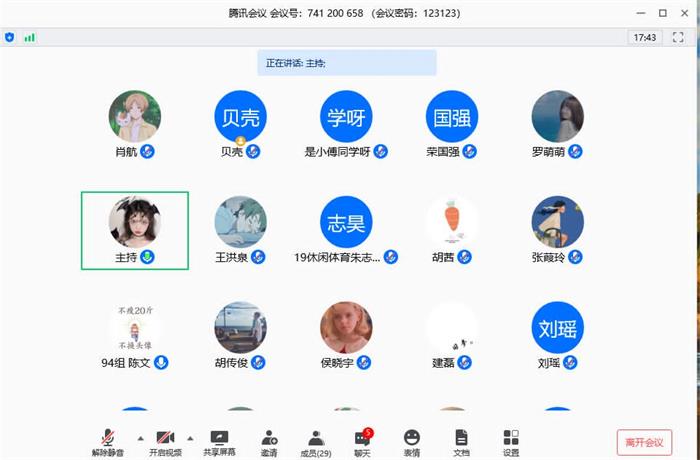Click the green network signal indicator
The image size is (700, 460).
pos(30,37)
